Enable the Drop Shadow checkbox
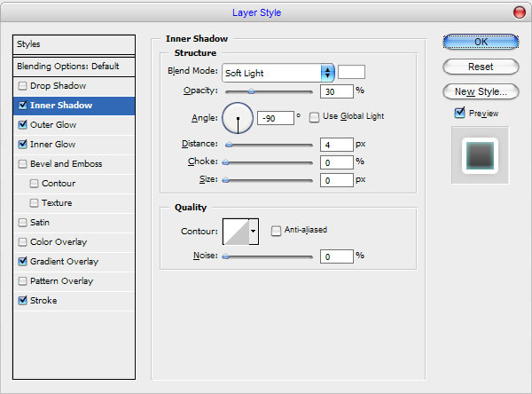Image resolution: width=532 pixels, height=394 pixels. 22,85
